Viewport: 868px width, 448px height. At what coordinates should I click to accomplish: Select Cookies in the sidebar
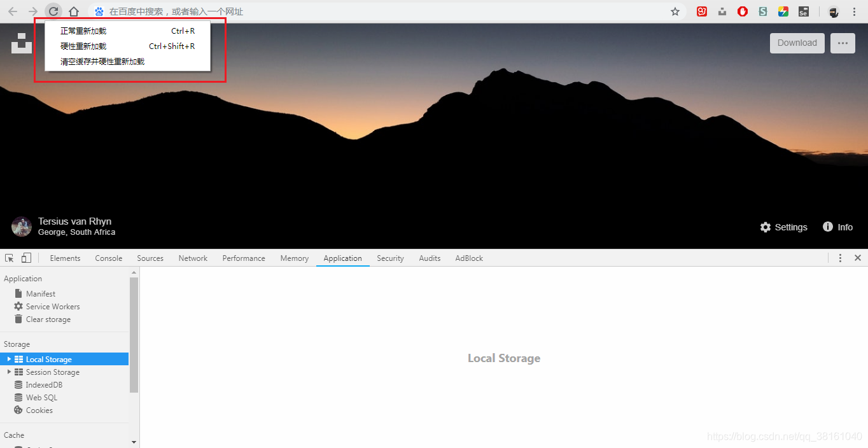pyautogui.click(x=39, y=410)
